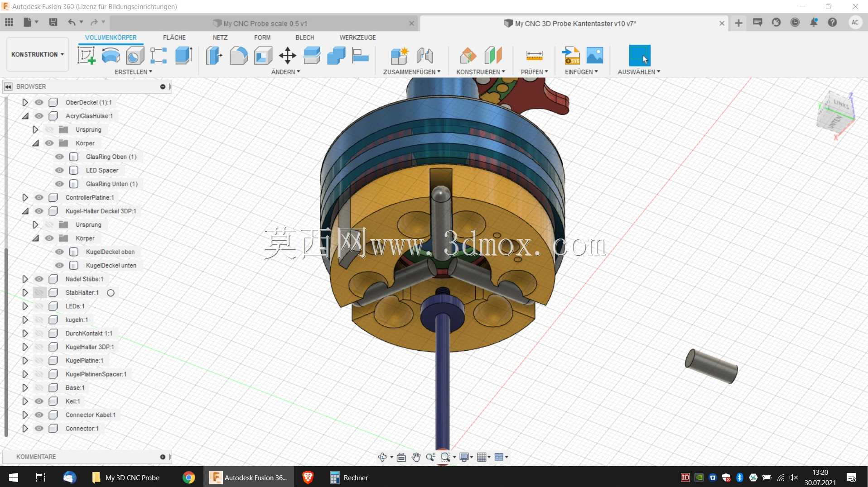Switch to the NETZ tab
868x487 pixels.
click(220, 38)
